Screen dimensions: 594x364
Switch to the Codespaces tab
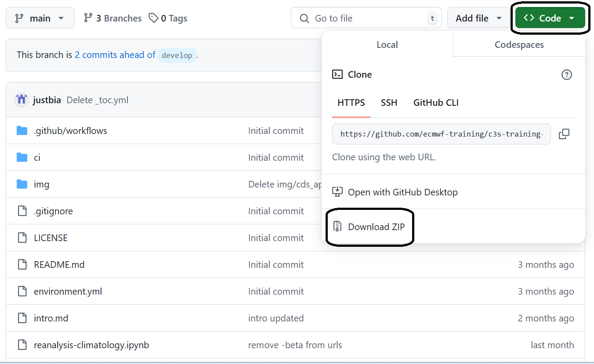tap(518, 44)
